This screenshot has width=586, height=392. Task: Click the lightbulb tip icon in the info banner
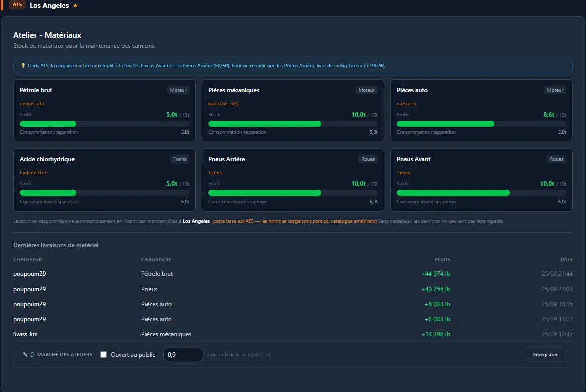[x=23, y=65]
